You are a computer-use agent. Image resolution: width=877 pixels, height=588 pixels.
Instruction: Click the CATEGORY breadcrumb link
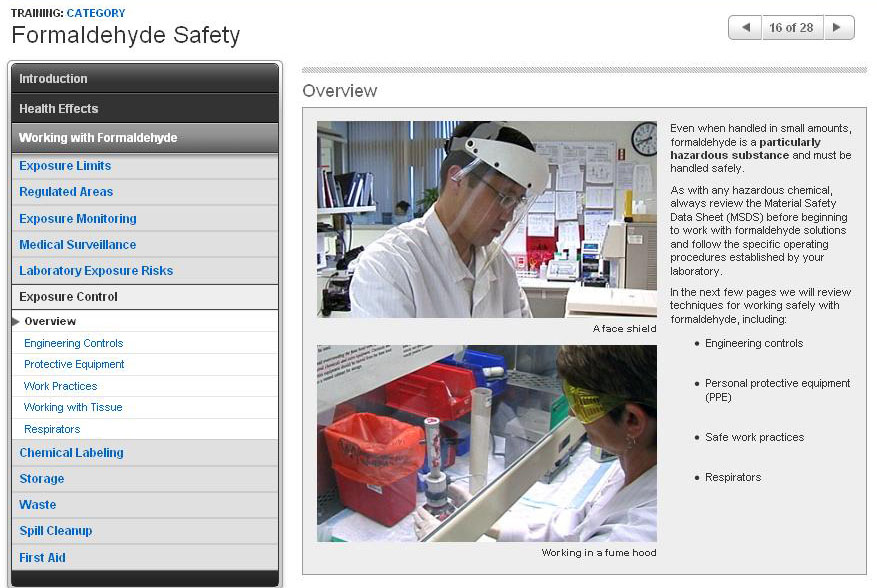point(96,13)
